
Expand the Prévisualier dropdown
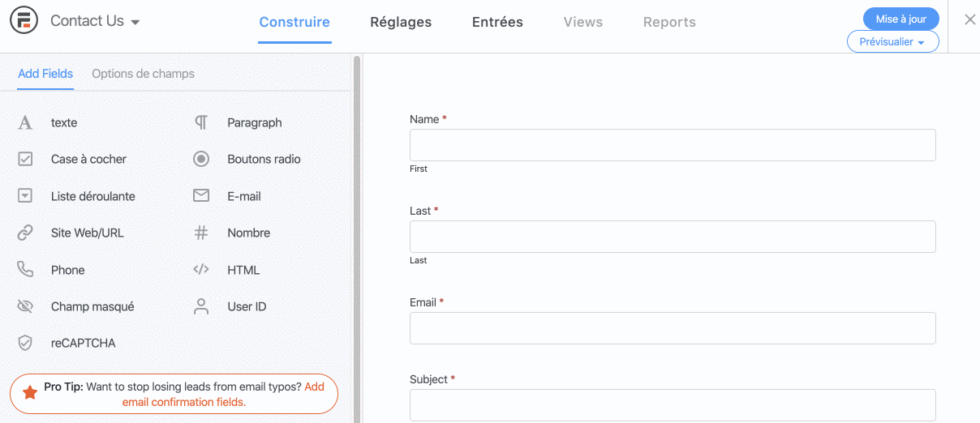tap(892, 41)
